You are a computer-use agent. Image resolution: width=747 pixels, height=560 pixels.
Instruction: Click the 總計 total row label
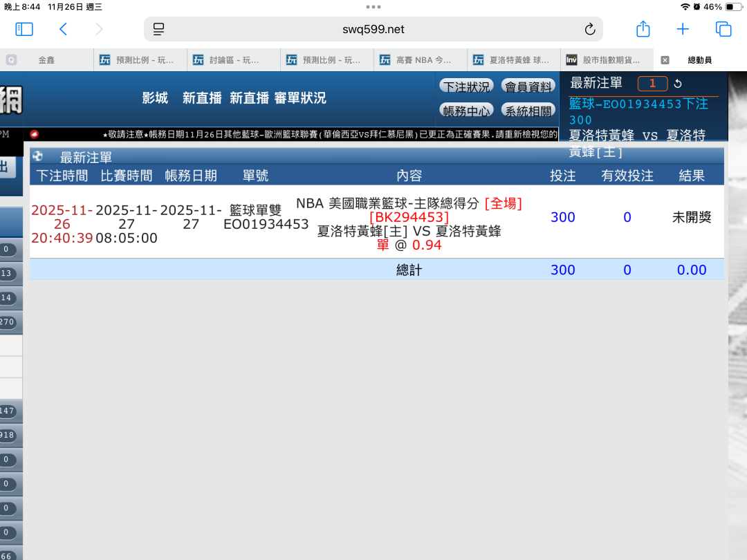[409, 270]
